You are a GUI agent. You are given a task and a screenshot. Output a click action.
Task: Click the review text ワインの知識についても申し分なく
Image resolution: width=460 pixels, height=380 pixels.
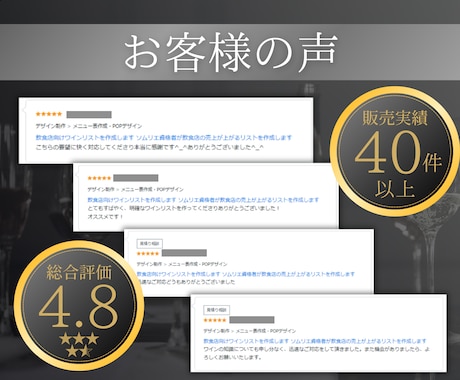click(317, 353)
